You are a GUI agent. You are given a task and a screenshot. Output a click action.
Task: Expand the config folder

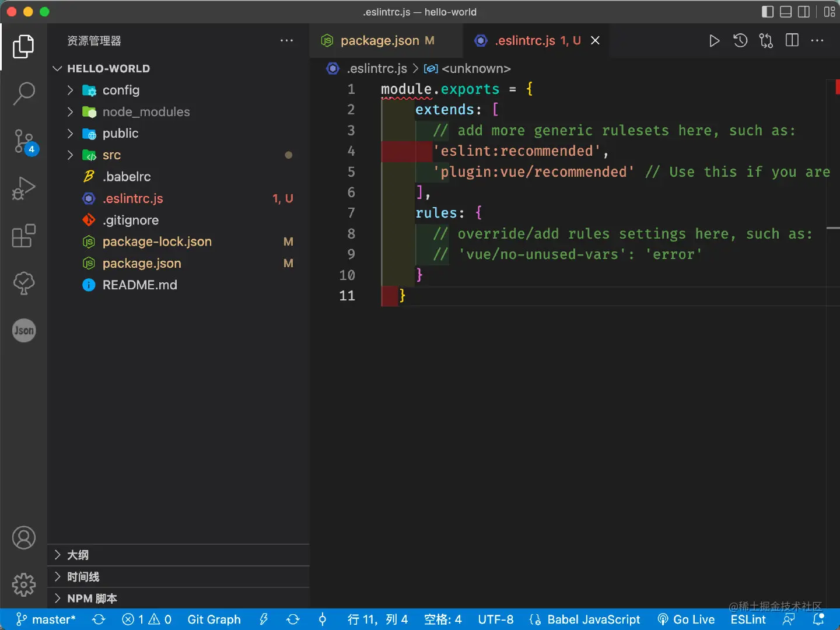click(x=178, y=90)
